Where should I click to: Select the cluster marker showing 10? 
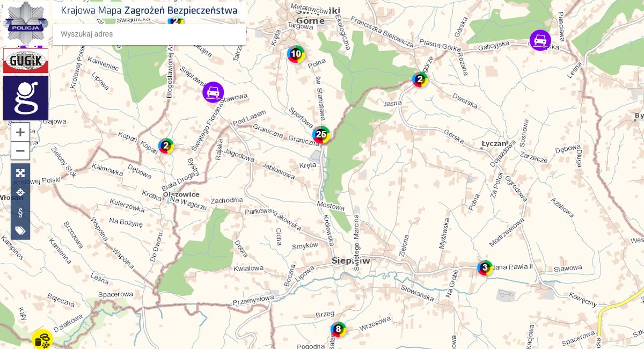tap(296, 54)
